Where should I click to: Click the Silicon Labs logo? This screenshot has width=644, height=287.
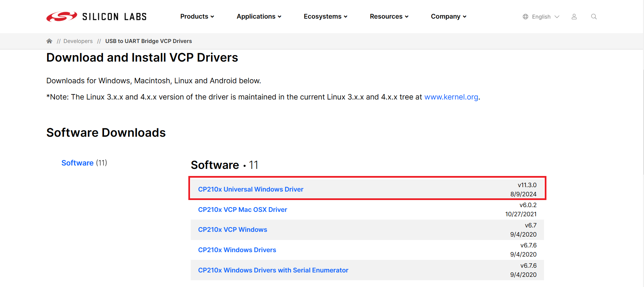click(96, 17)
